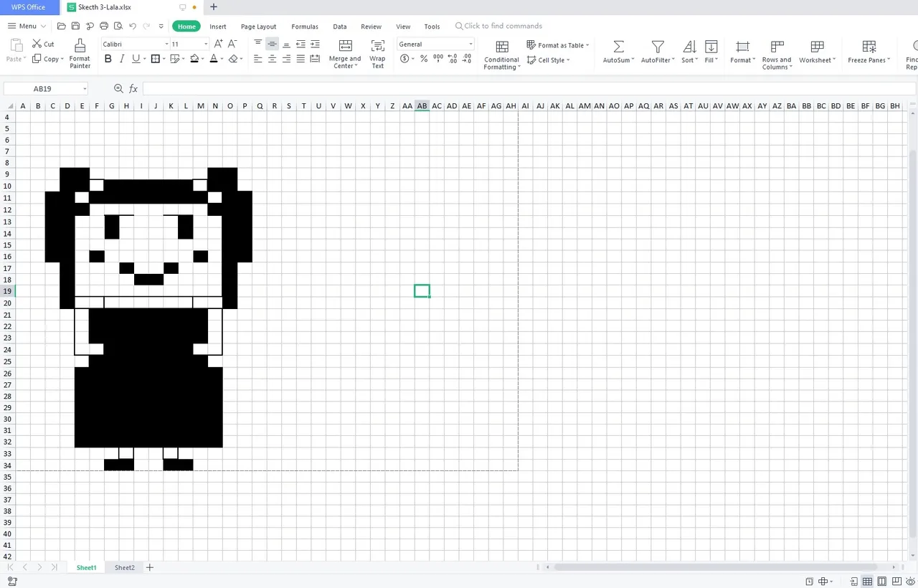Click the Worksheet button
This screenshot has height=588, width=918.
coord(817,52)
